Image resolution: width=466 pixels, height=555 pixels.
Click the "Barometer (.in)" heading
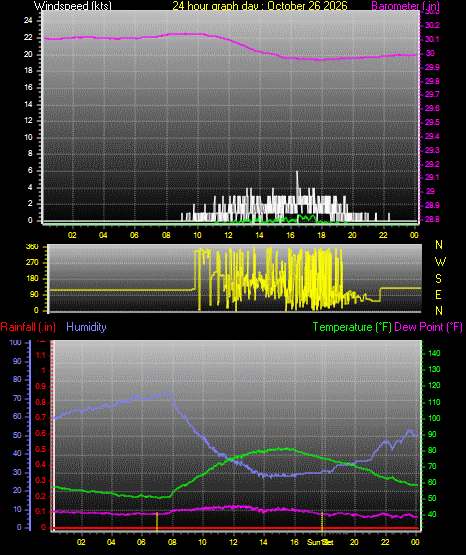pos(405,6)
